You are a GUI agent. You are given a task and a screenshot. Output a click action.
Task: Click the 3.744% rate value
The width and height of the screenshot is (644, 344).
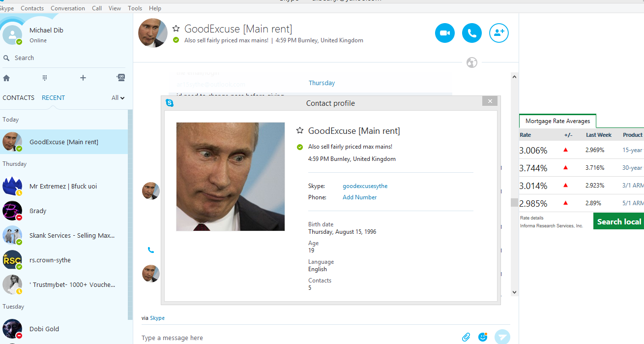click(x=533, y=168)
